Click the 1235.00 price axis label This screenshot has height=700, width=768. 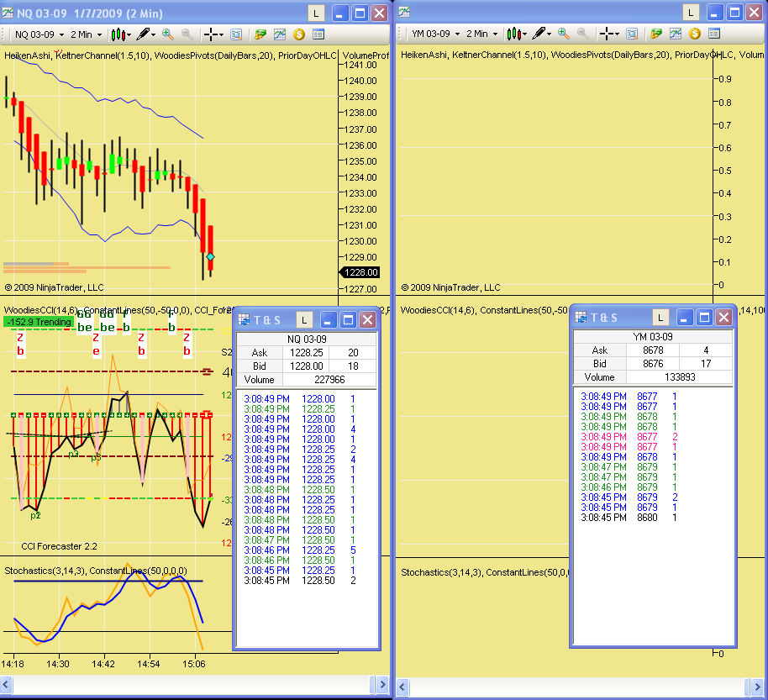click(360, 161)
